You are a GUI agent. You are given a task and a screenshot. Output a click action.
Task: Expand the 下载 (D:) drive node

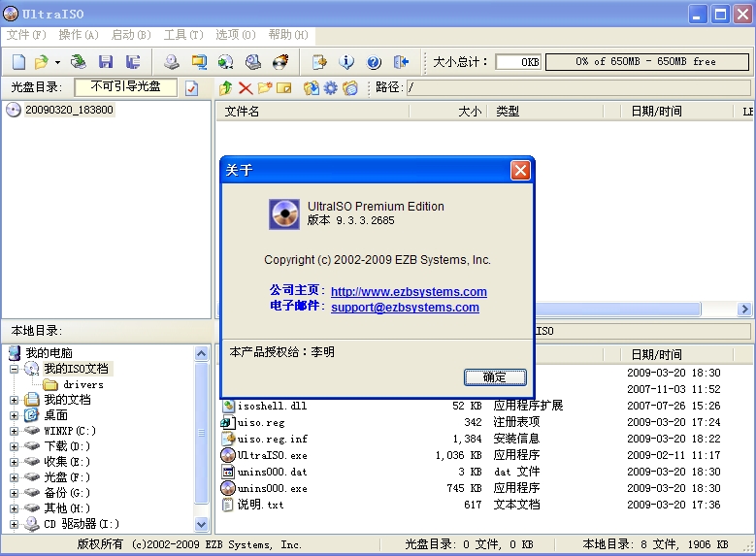(x=14, y=446)
